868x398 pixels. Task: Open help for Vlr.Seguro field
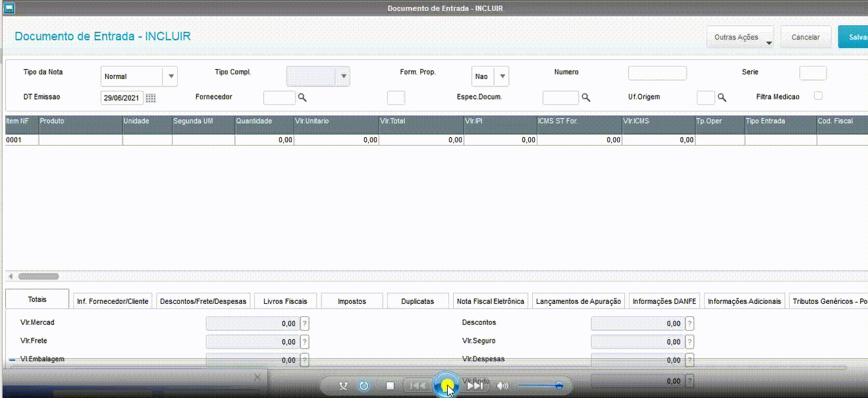coord(690,342)
